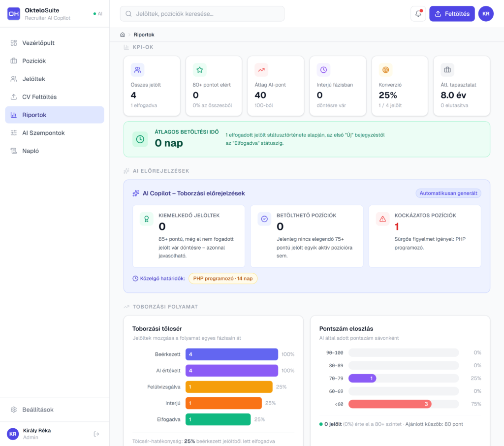The image size is (504, 446).
Task: Open the KR user avatar menu
Action: click(486, 14)
